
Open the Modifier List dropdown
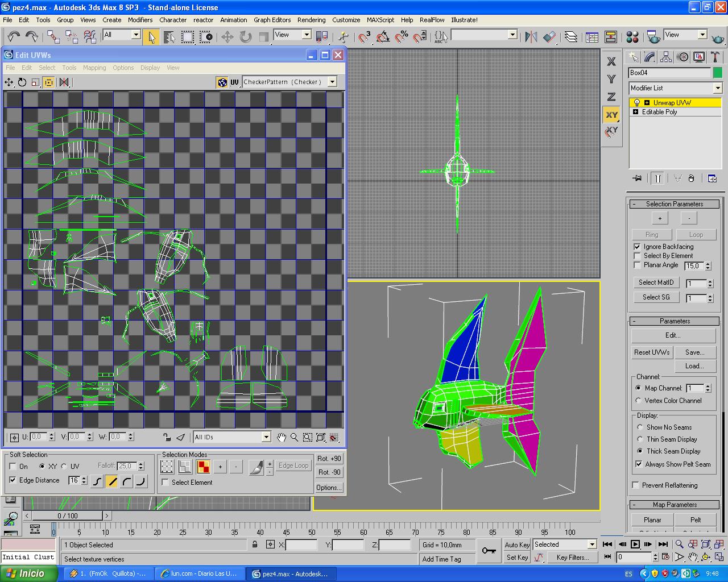[675, 88]
